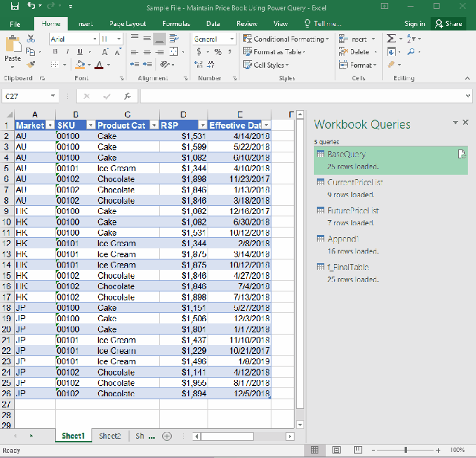Click the AutoSum sigma icon

pyautogui.click(x=391, y=39)
